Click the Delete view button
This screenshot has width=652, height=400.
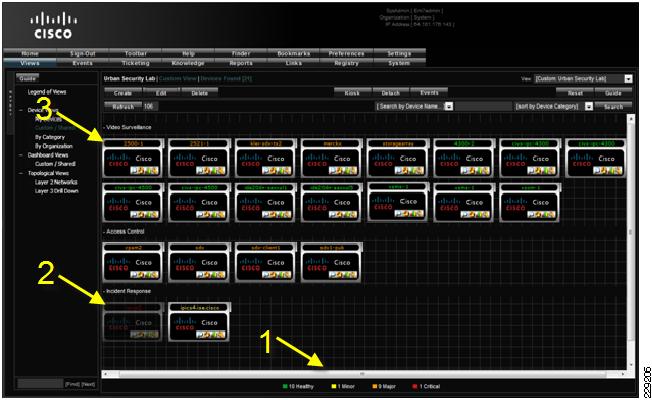(200, 93)
